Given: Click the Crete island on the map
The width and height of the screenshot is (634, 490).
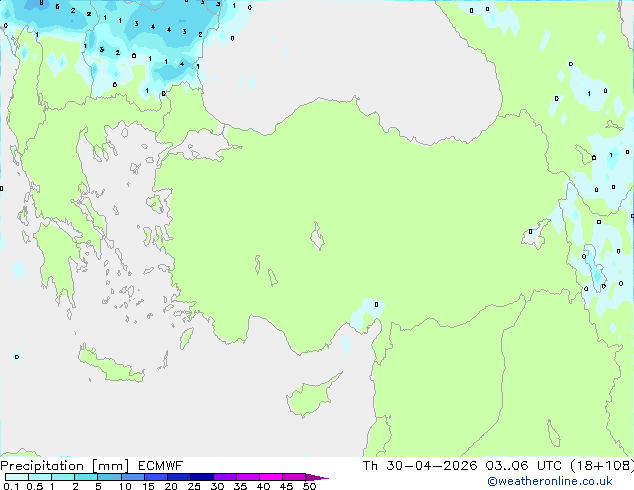Looking at the screenshot, I should coord(111,366).
